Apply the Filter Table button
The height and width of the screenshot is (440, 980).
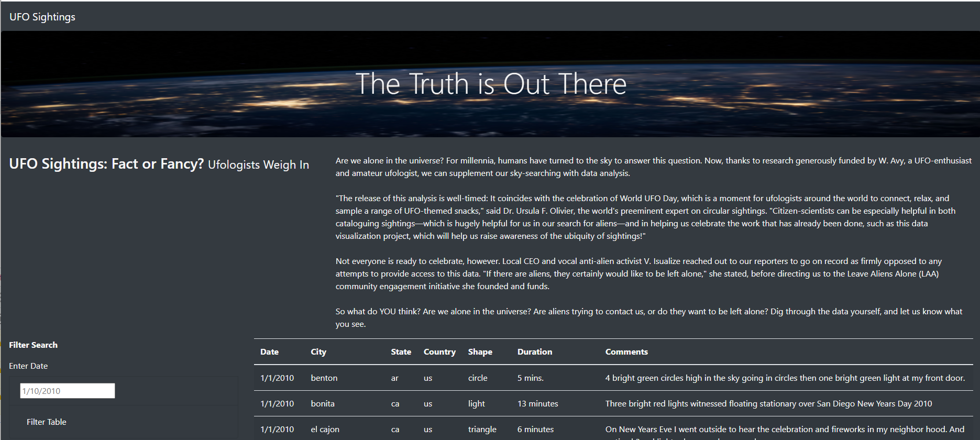(47, 422)
